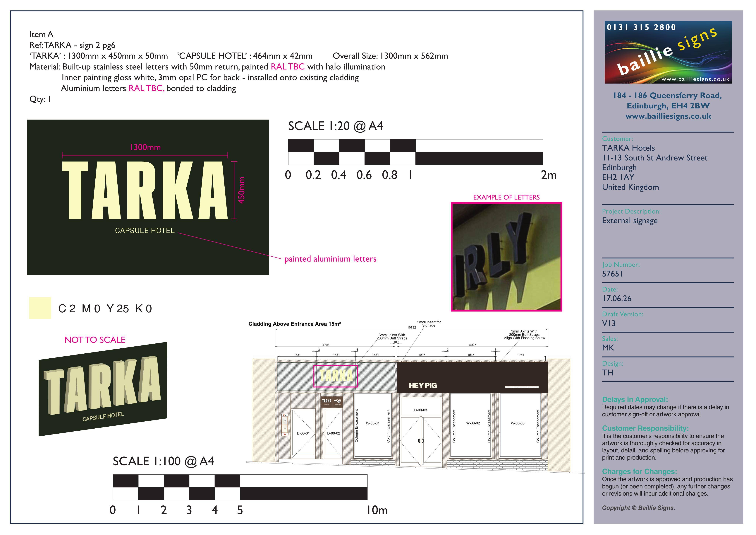
Task: Click job number 57651
Action: pyautogui.click(x=612, y=274)
